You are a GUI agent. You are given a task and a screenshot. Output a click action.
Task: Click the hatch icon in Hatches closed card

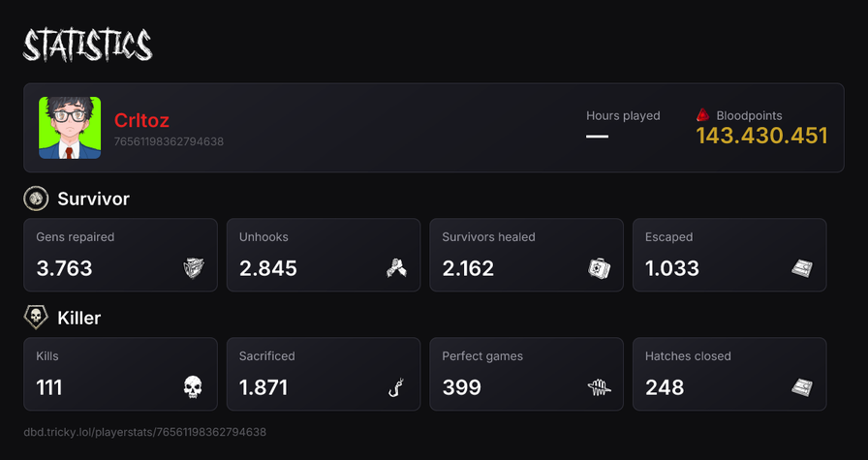point(801,387)
